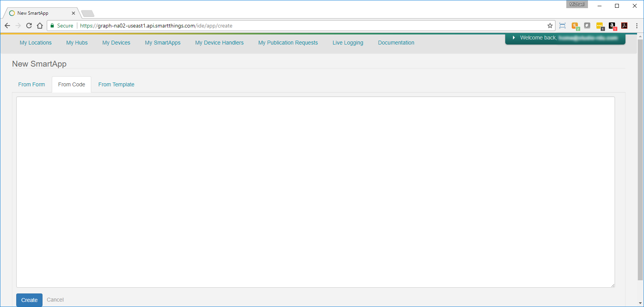Click the yellow extension icon with badge 1
644x307 pixels.
pos(600,26)
